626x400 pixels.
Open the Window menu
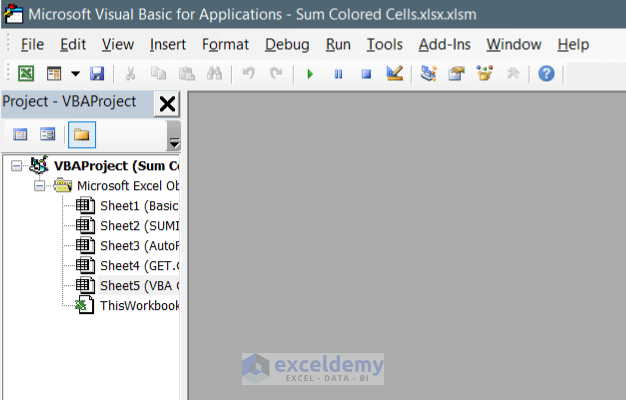click(x=514, y=44)
